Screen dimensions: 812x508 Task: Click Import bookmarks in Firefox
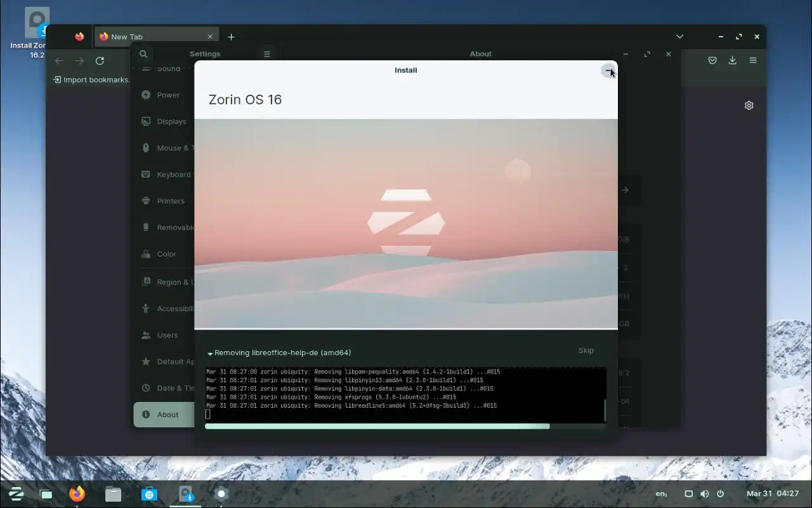coord(92,80)
